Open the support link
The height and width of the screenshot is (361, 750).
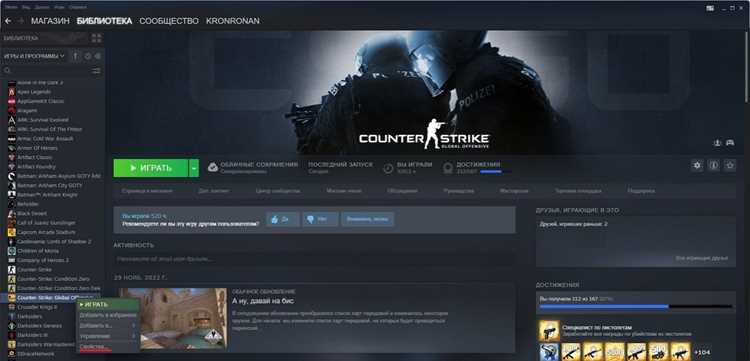click(x=641, y=191)
